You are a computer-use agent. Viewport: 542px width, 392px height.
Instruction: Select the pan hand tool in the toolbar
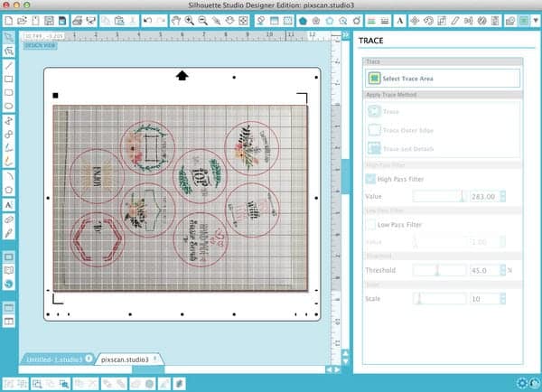click(x=176, y=21)
